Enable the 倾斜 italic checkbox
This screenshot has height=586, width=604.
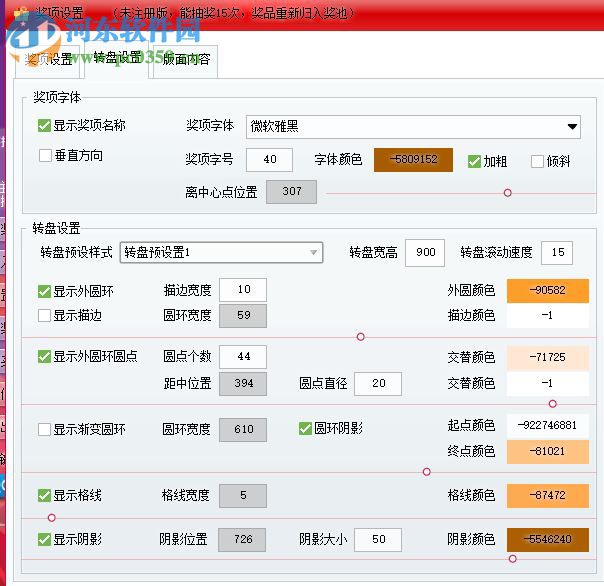pyautogui.click(x=537, y=161)
